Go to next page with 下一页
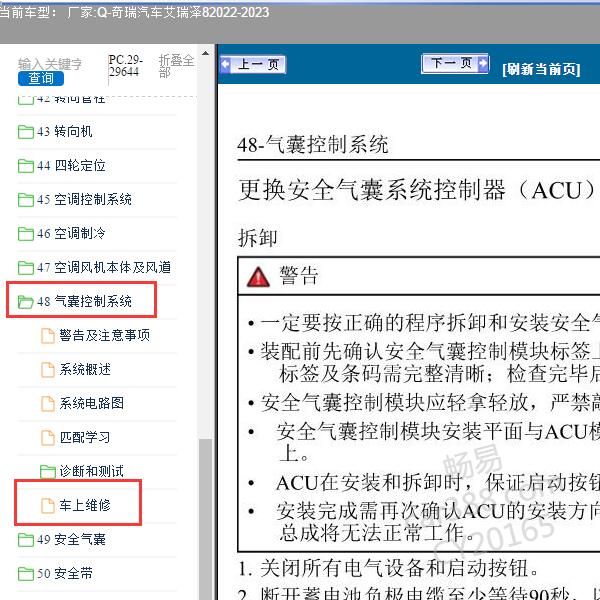The height and width of the screenshot is (600, 600). pyautogui.click(x=455, y=63)
